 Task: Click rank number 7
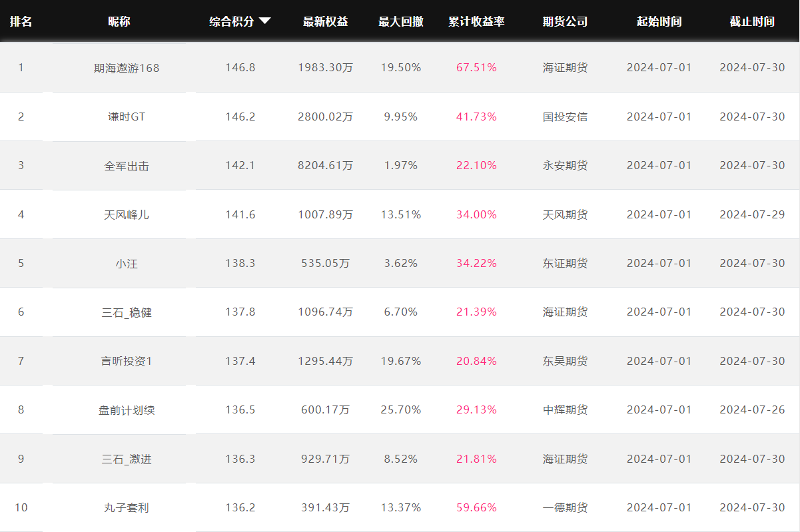(x=21, y=361)
